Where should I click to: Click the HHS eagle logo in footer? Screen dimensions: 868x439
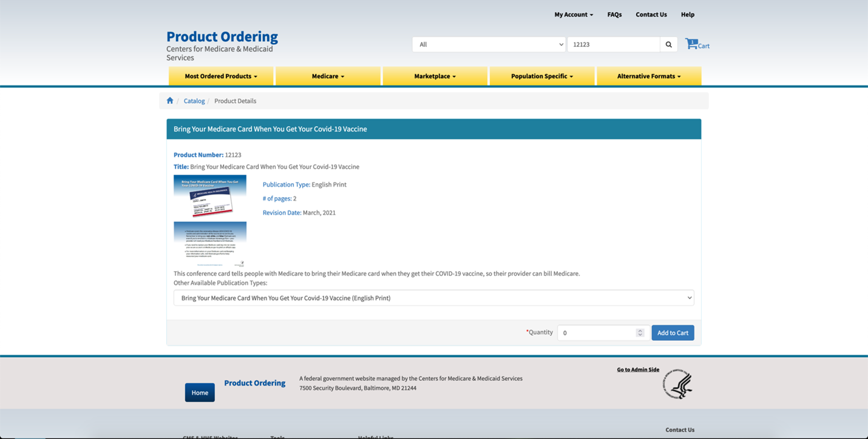(x=677, y=384)
